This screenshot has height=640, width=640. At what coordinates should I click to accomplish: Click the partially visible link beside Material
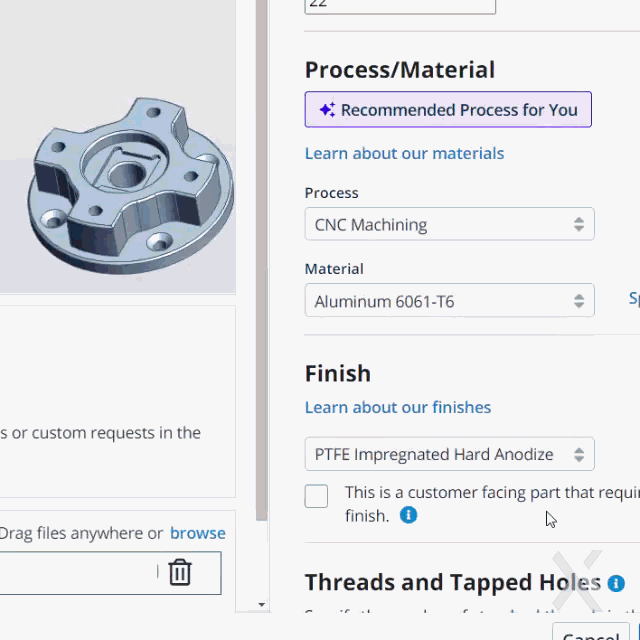[x=634, y=298]
